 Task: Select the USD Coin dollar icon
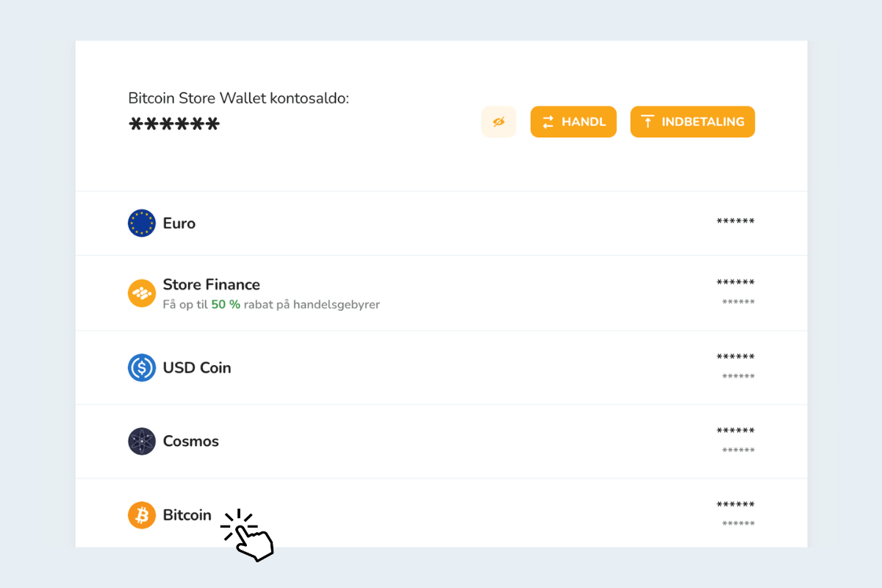(x=142, y=367)
